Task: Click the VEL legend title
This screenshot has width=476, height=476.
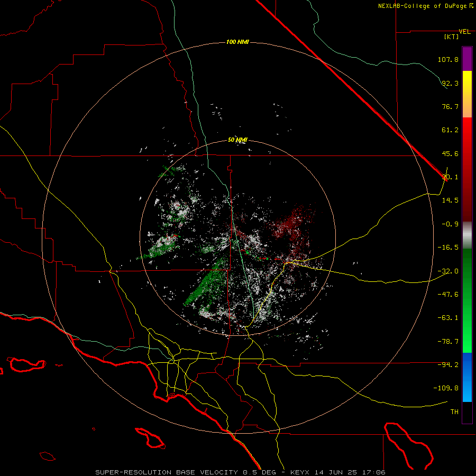Action: coord(464,32)
